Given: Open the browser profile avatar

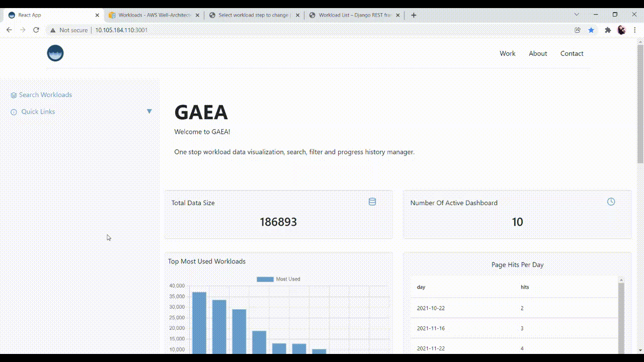Looking at the screenshot, I should 621,30.
